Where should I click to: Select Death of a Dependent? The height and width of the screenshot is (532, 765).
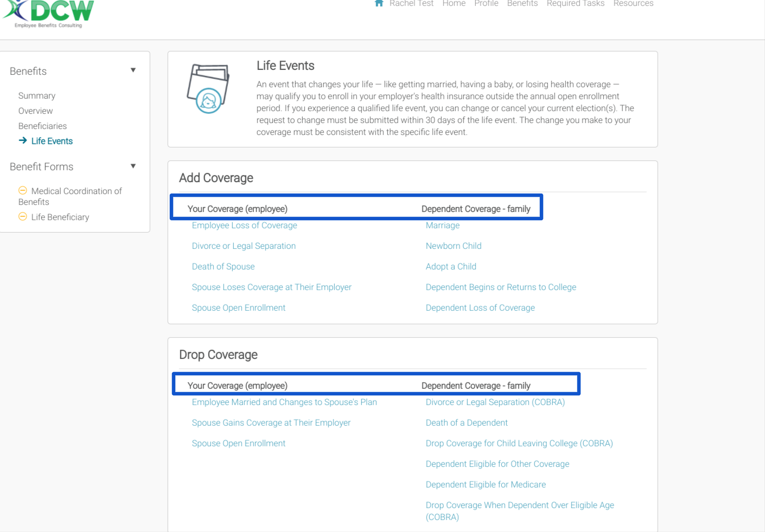[467, 422]
